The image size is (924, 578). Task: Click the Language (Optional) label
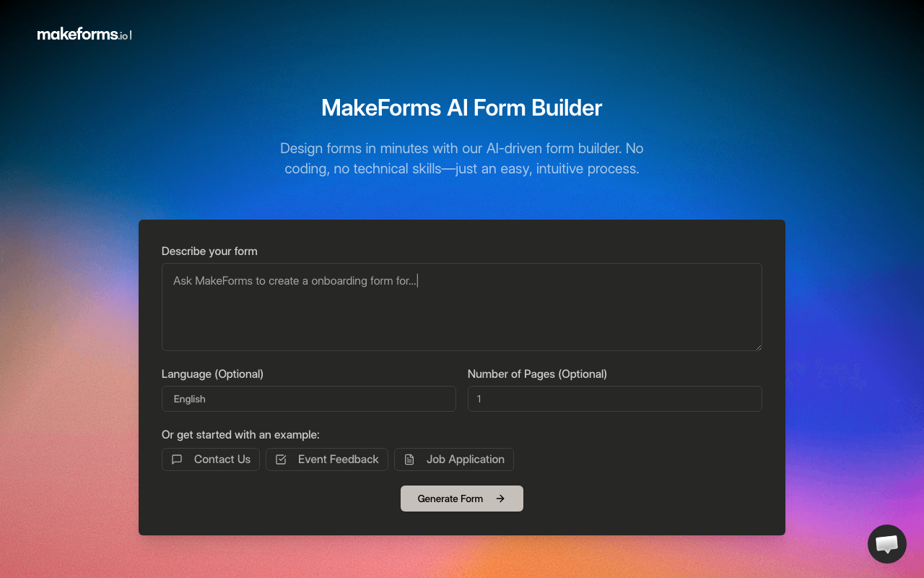pyautogui.click(x=212, y=374)
